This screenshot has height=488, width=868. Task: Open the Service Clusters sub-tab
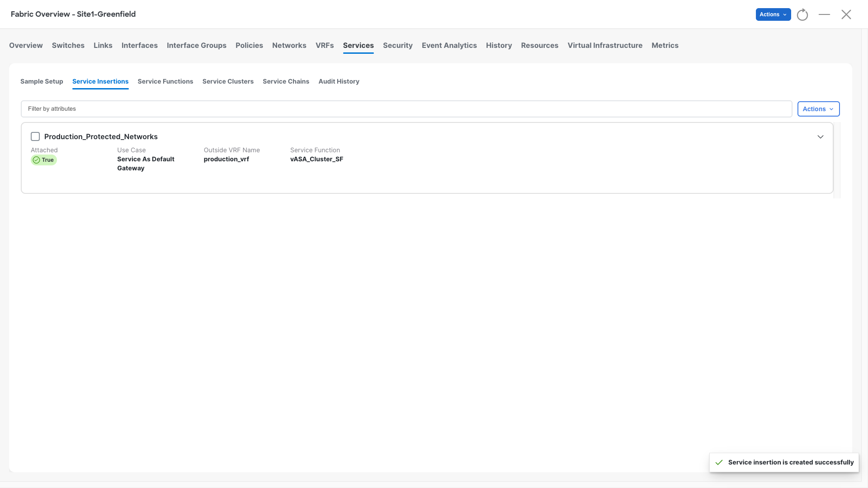click(x=228, y=81)
